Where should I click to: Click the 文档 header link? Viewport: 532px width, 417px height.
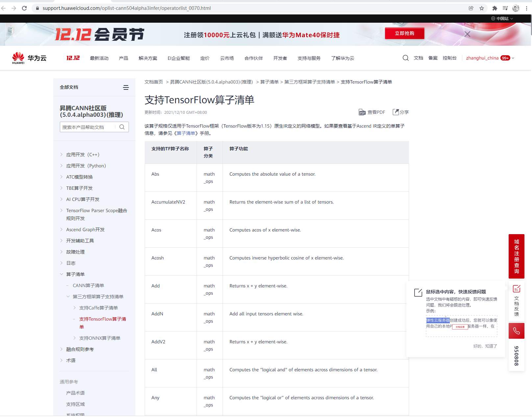coord(419,58)
